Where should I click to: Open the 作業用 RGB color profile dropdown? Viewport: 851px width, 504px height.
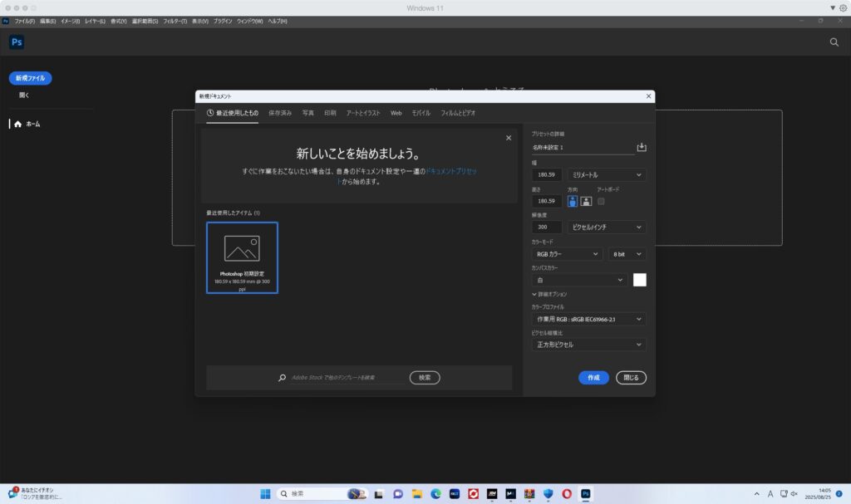(588, 319)
